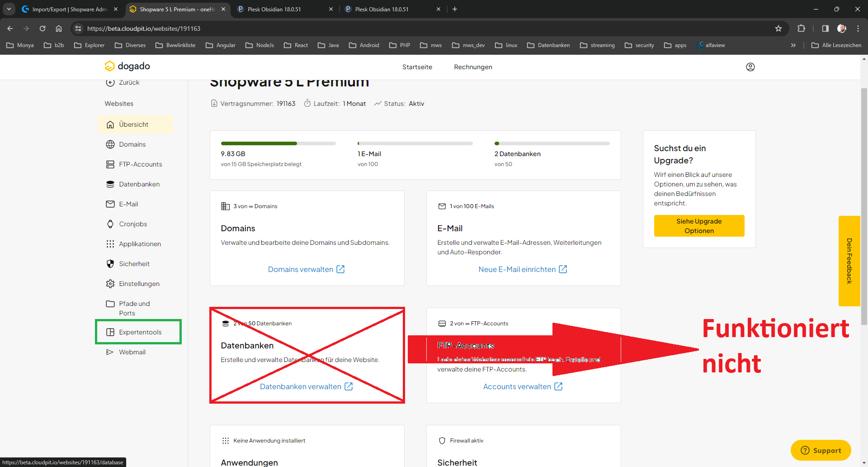Open the yellow Support chat button

pyautogui.click(x=821, y=450)
